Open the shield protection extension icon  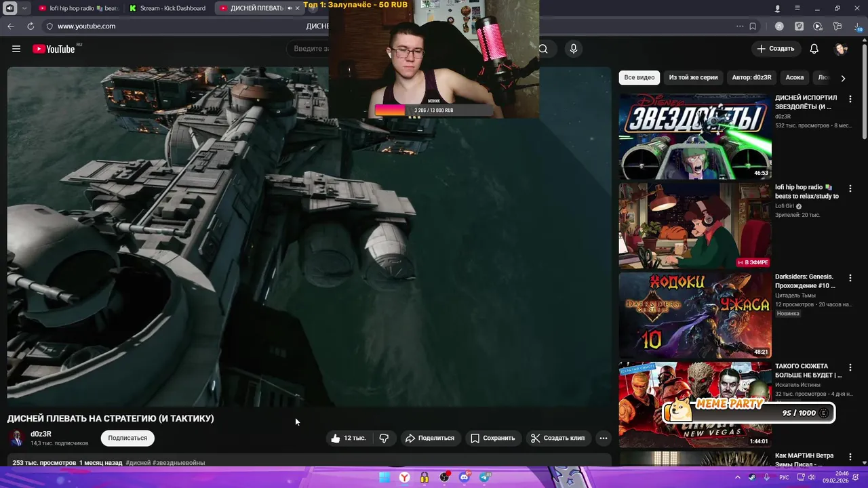point(800,26)
